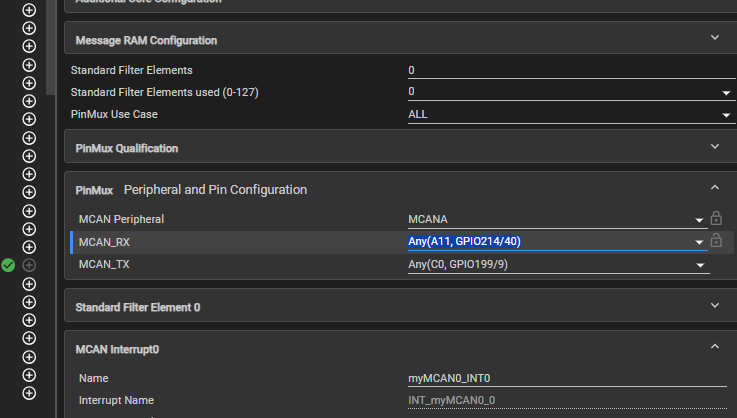Image resolution: width=737 pixels, height=418 pixels.
Task: Click the module list vertical scrollbar thumb
Action: [x=50, y=47]
